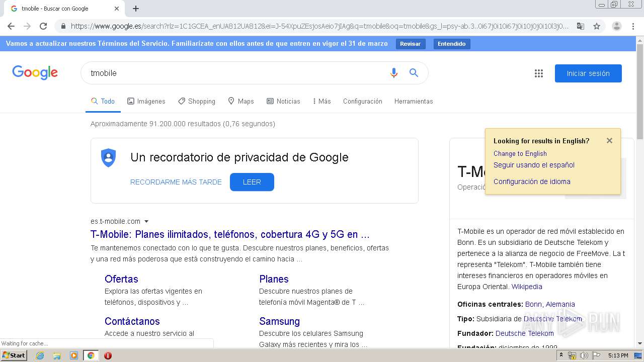The width and height of the screenshot is (644, 362).
Task: Click the Google logo
Action: [x=35, y=73]
